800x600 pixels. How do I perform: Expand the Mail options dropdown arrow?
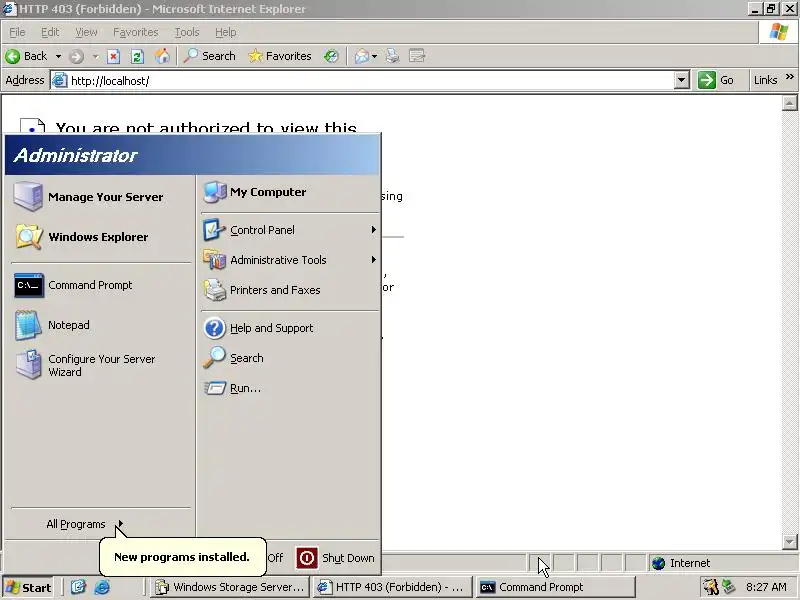374,56
